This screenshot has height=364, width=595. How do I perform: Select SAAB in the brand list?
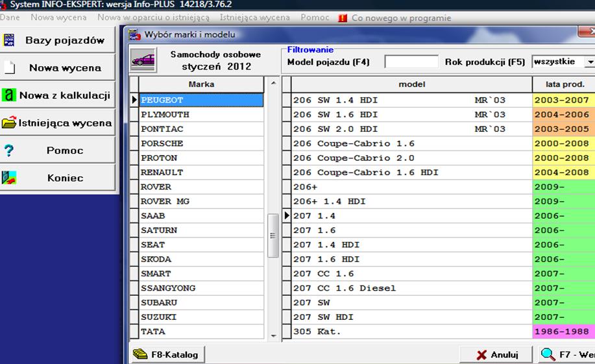201,215
